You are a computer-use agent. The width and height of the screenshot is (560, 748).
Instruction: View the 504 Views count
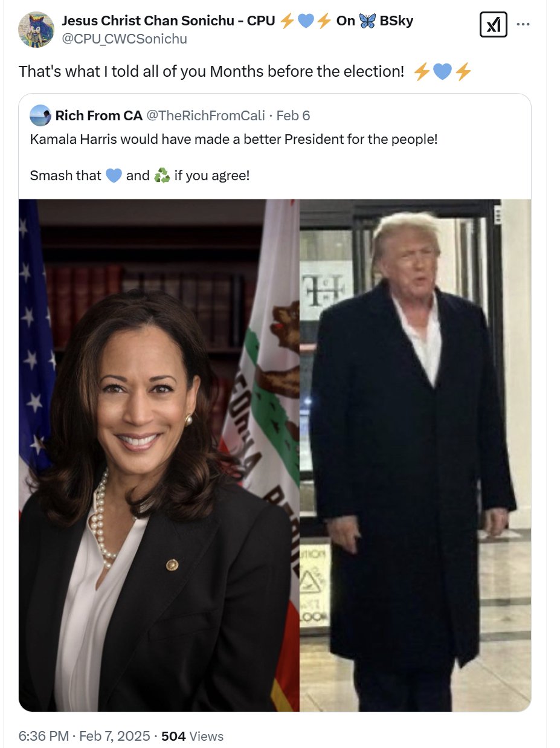[x=193, y=736]
